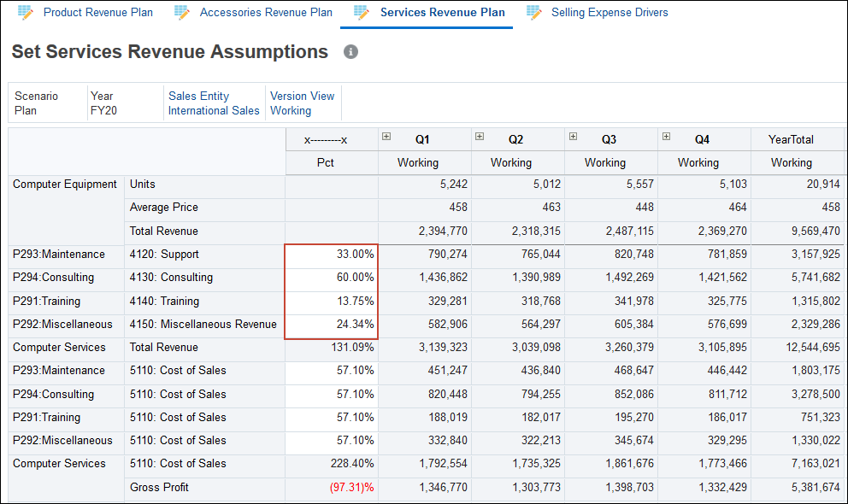Click the pencil icon beside Product Revenue Plan
This screenshot has height=504, width=848.
pos(26,12)
